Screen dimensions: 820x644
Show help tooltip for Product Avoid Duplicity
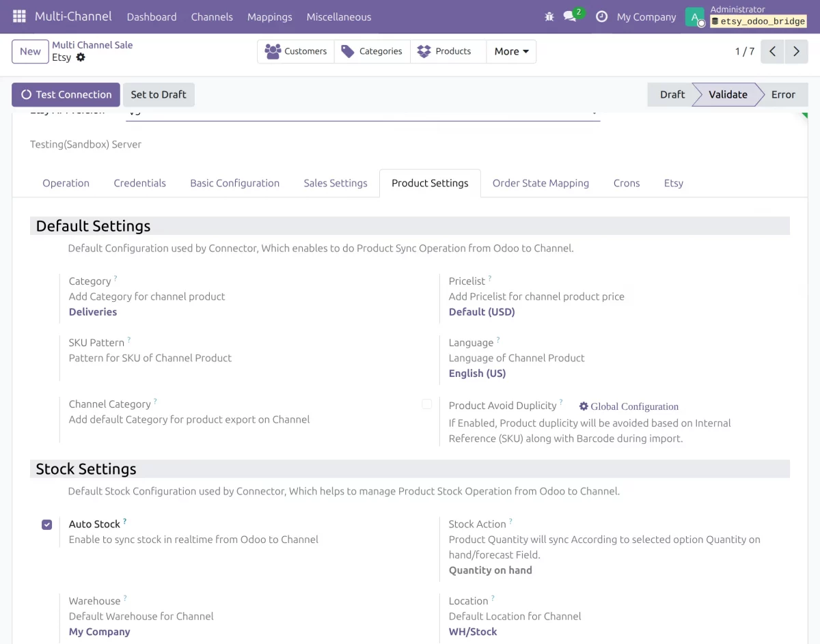pyautogui.click(x=561, y=403)
